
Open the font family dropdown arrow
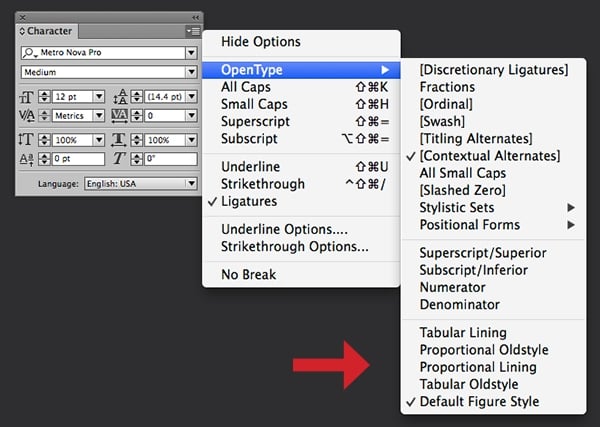pos(191,52)
